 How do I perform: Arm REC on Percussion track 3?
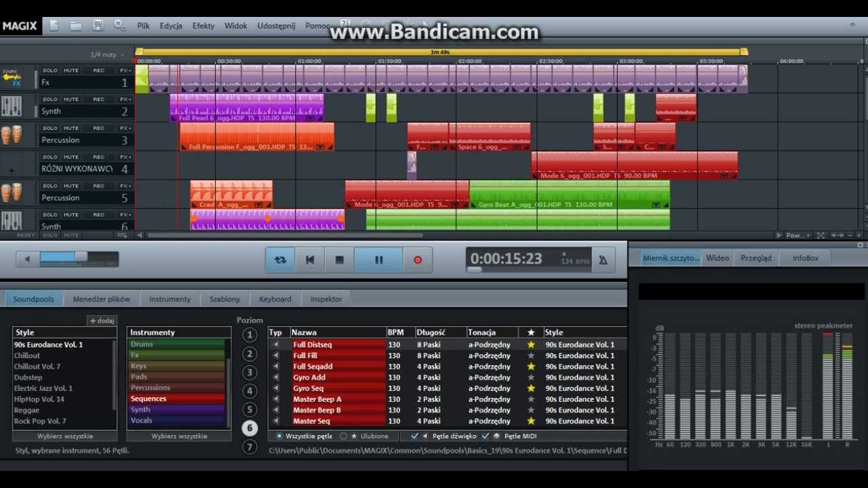[x=99, y=128]
